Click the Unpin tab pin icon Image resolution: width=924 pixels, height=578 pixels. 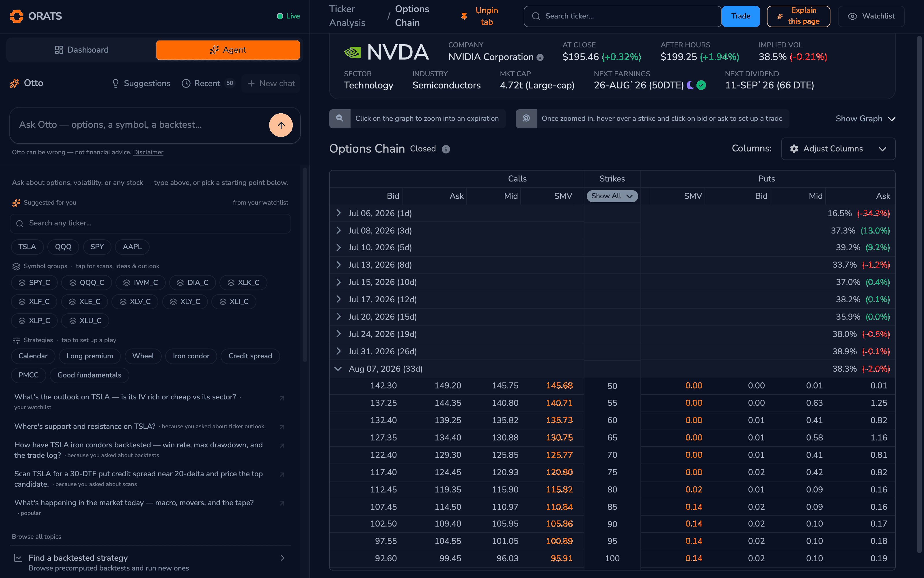click(464, 16)
